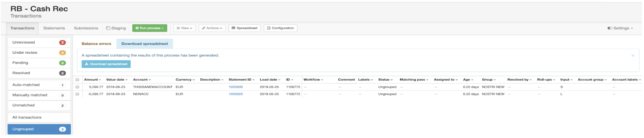The image size is (644, 138).
Task: Open the Workflow column menu
Action: coord(313,80)
